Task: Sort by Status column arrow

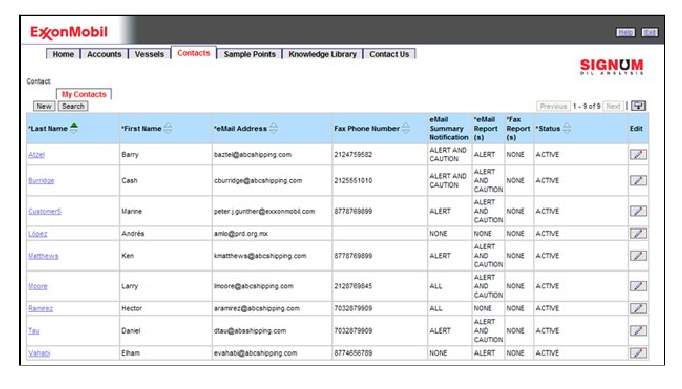Action: click(x=567, y=128)
